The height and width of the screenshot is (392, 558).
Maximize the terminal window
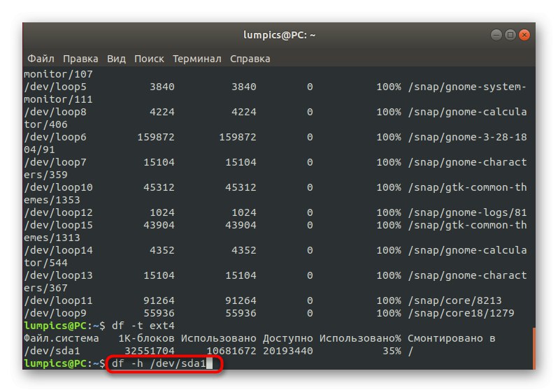point(510,35)
